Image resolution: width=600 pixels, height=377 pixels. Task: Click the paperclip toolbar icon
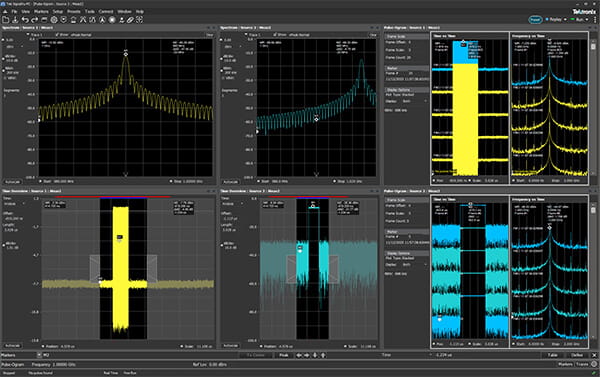click(130, 20)
